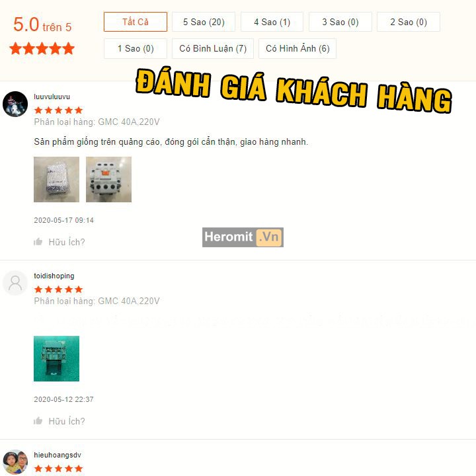Click the five-star rating summary stars

pos(42,48)
